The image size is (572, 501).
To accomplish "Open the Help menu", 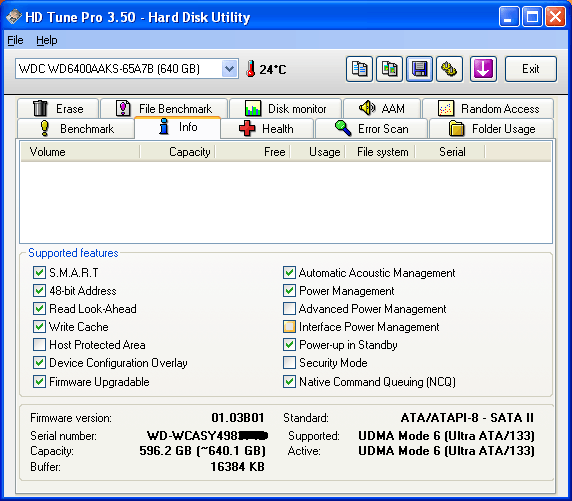I will 47,40.
